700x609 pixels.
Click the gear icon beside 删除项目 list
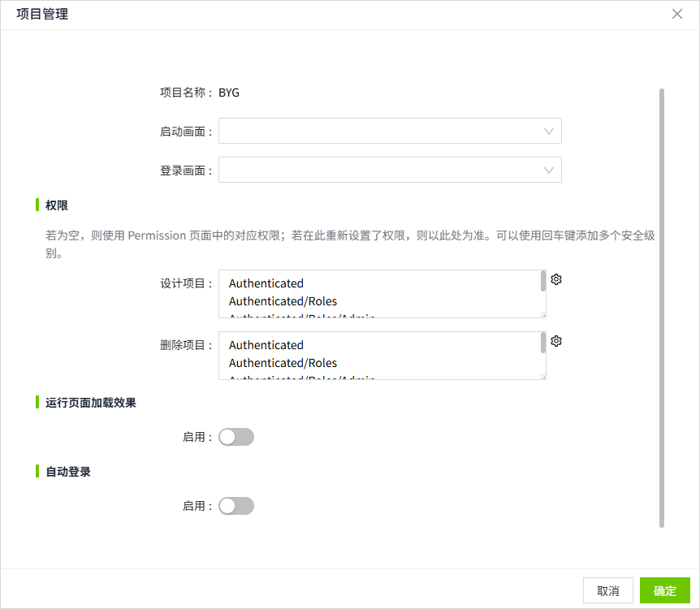(555, 341)
